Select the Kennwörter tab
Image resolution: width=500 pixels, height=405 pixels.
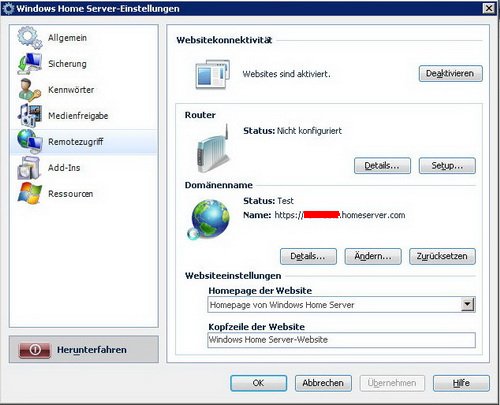(x=84, y=90)
